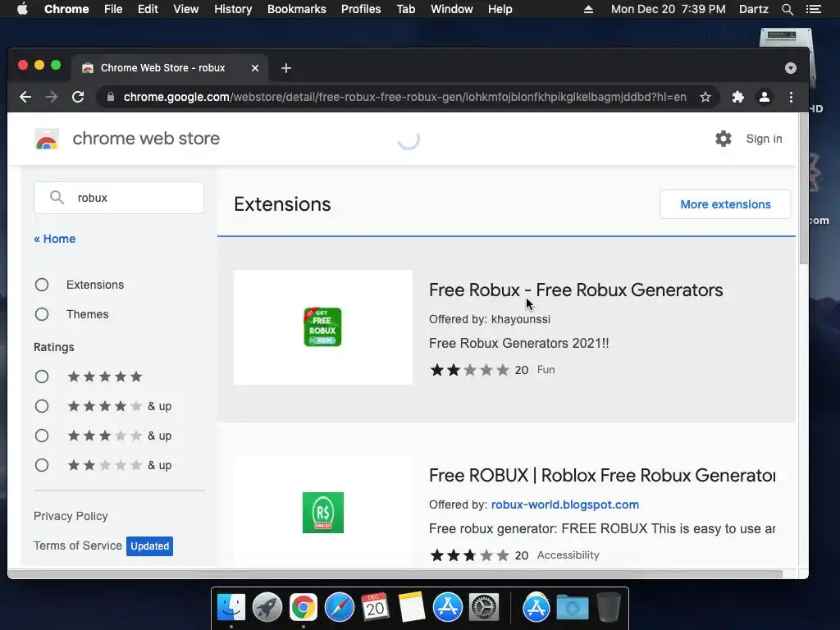Open Safari from the dock
The width and height of the screenshot is (840, 630).
coord(339,608)
